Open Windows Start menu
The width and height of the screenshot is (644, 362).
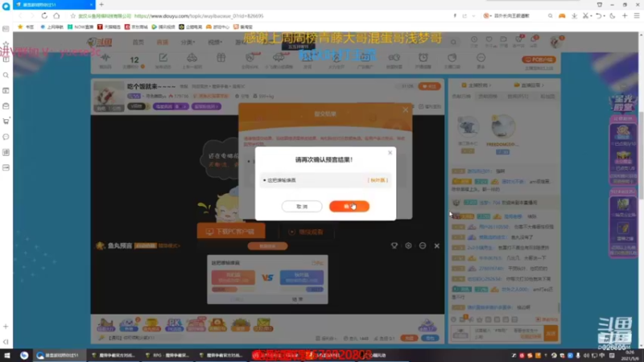[x=7, y=356]
